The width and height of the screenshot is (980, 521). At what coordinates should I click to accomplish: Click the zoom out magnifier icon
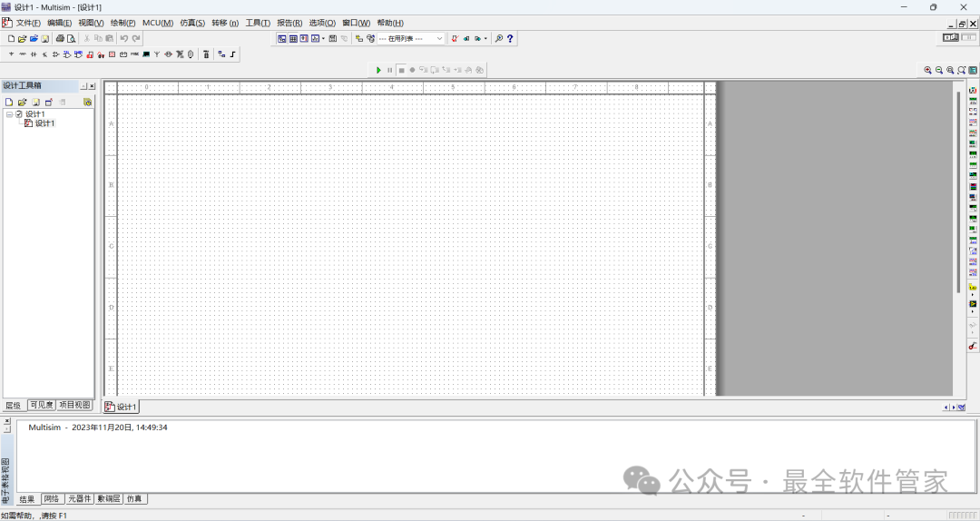pyautogui.click(x=938, y=70)
